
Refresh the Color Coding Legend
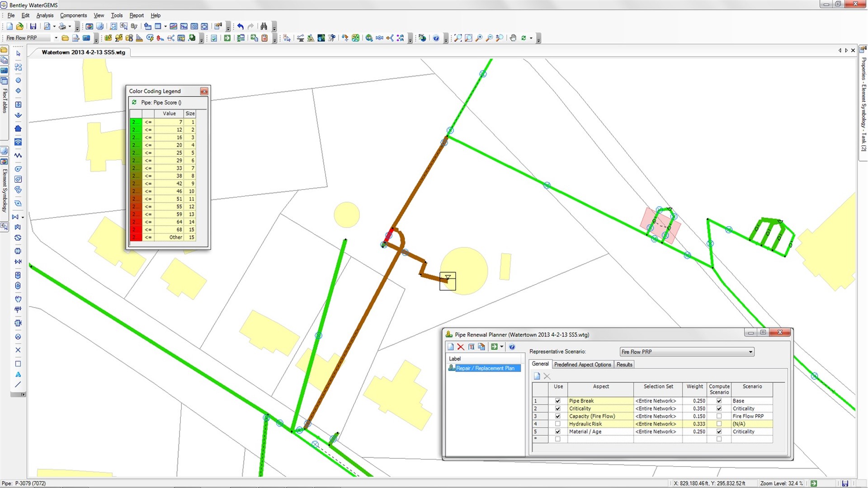click(134, 103)
